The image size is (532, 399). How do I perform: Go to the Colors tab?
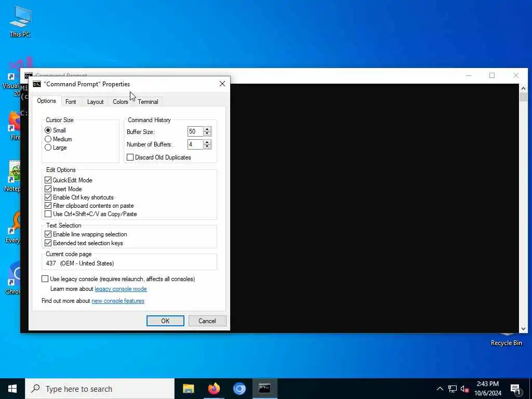pos(120,102)
